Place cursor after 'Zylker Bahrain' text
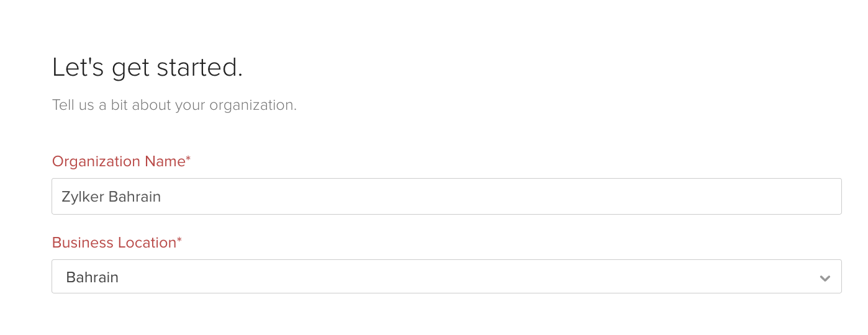 (x=163, y=197)
